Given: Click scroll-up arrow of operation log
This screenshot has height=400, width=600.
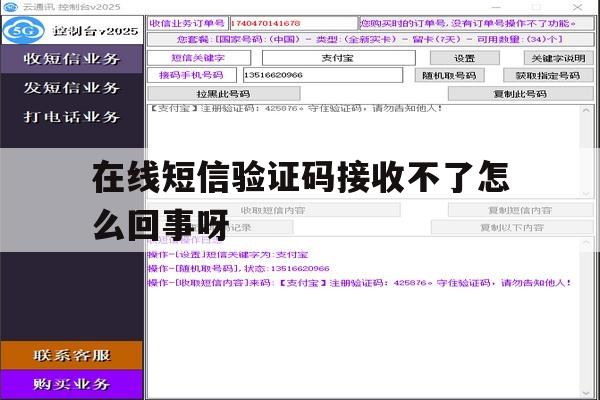Looking at the screenshot, I should point(586,243).
